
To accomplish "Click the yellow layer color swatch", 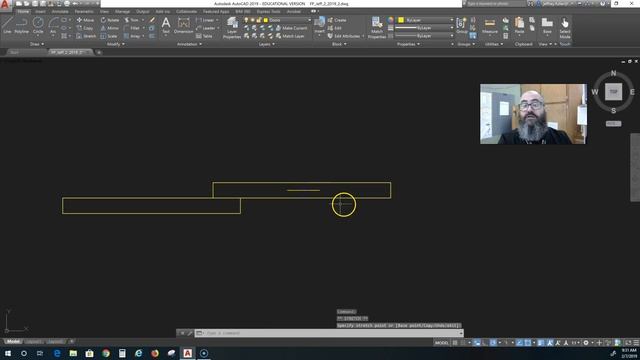I will click(266, 20).
